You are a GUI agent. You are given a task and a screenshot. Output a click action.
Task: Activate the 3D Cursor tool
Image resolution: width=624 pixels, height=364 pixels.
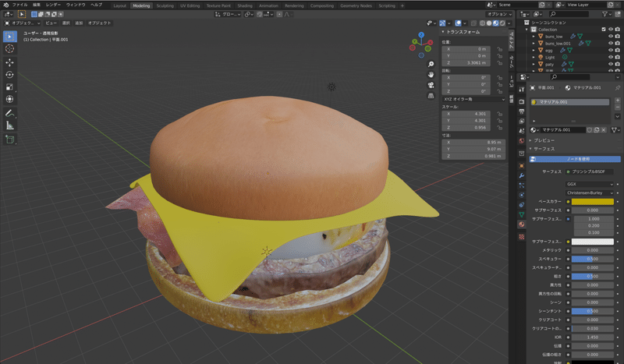10,48
